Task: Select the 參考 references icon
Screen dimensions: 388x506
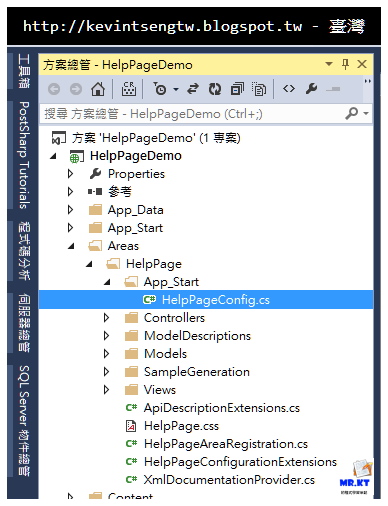Action: click(x=95, y=191)
